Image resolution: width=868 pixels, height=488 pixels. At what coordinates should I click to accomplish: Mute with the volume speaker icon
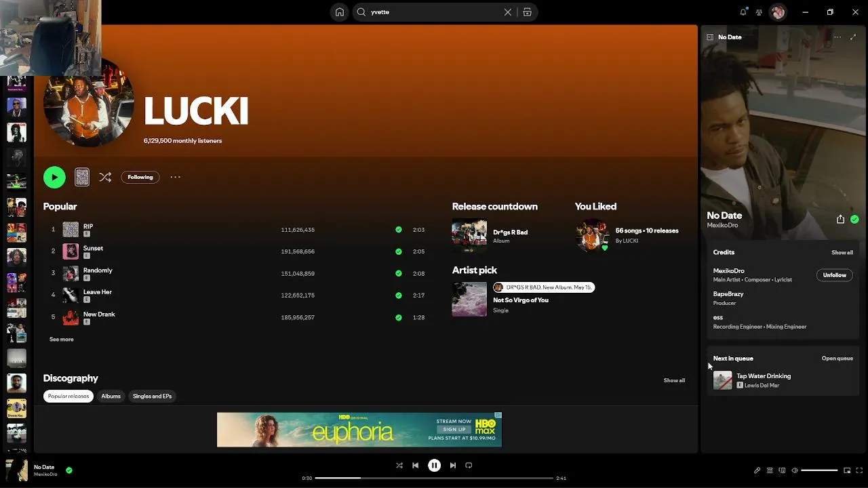click(x=795, y=470)
